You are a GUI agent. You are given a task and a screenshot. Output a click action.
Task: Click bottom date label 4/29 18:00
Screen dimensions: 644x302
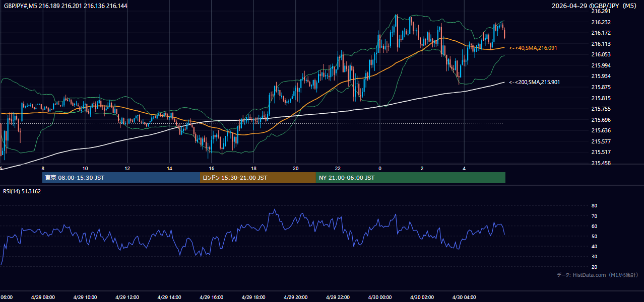(253, 297)
